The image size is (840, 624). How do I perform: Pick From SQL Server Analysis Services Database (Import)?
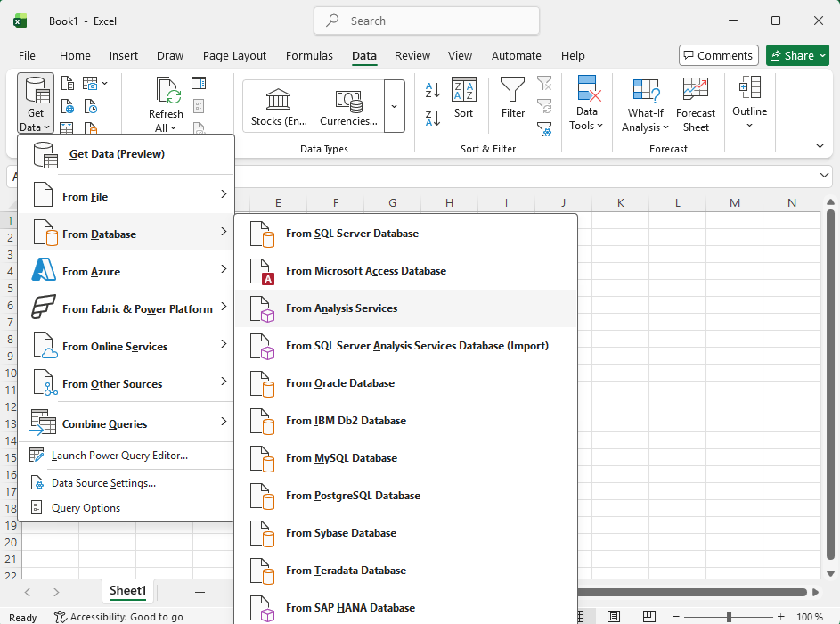(406, 346)
